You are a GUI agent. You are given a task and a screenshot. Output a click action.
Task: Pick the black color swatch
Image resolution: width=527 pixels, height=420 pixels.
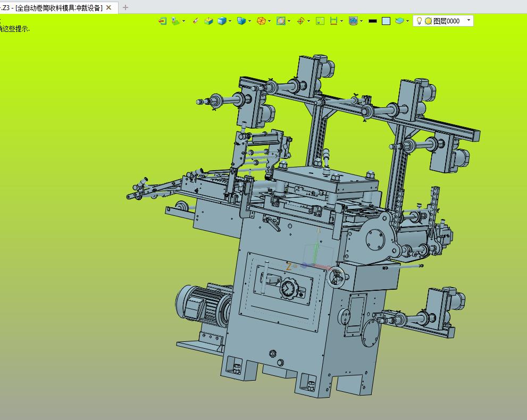[373, 21]
